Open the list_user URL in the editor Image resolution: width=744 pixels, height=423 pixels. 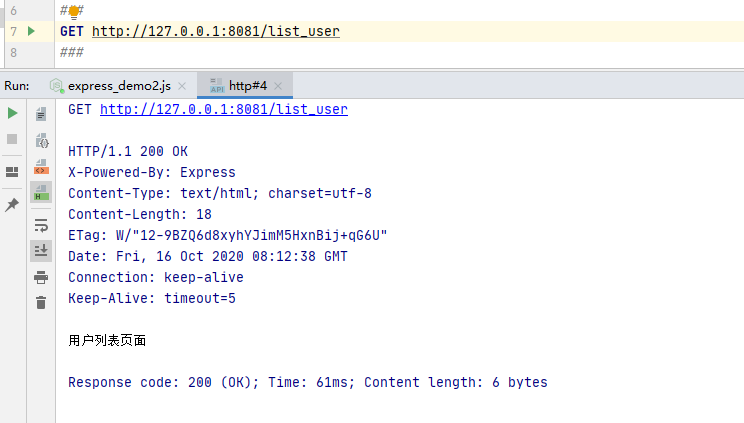tap(215, 31)
